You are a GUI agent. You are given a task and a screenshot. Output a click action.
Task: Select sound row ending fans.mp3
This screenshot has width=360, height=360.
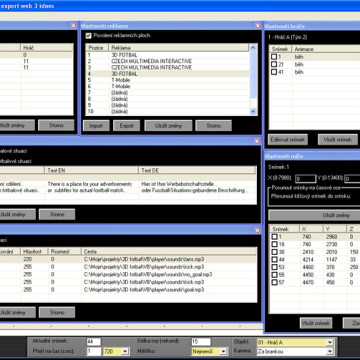point(128,259)
